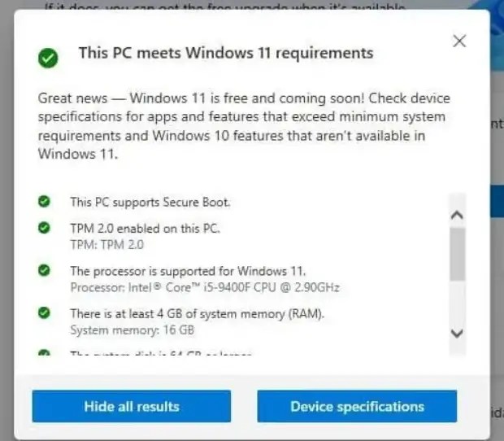Screen dimensions: 504x441
Task: Click the TPM 2.0 green check icon
Action: point(44,228)
